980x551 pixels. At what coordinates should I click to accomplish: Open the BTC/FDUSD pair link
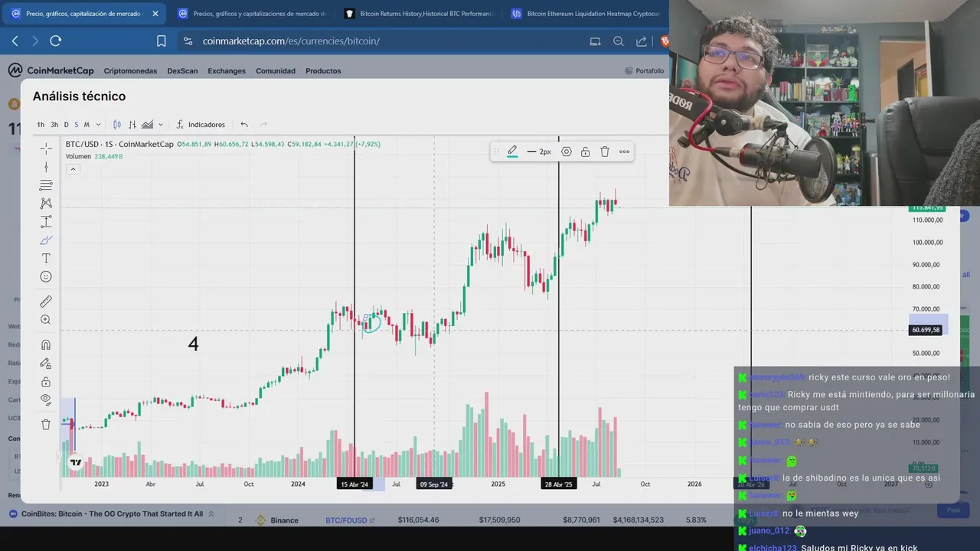click(350, 520)
